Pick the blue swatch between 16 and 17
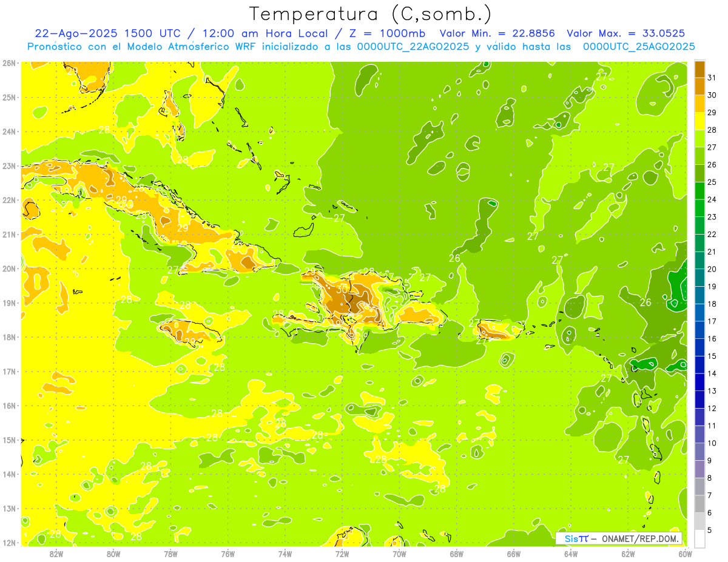The height and width of the screenshot is (562, 728). pyautogui.click(x=699, y=330)
